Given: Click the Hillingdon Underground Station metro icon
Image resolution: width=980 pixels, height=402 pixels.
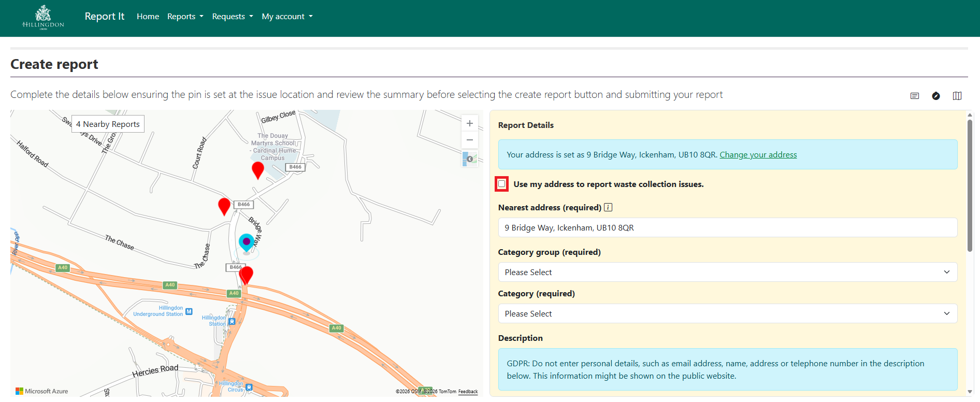Looking at the screenshot, I should [x=189, y=311].
